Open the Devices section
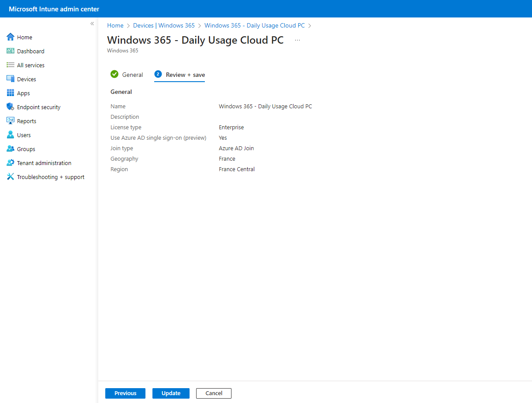This screenshot has width=532, height=403. click(x=26, y=79)
